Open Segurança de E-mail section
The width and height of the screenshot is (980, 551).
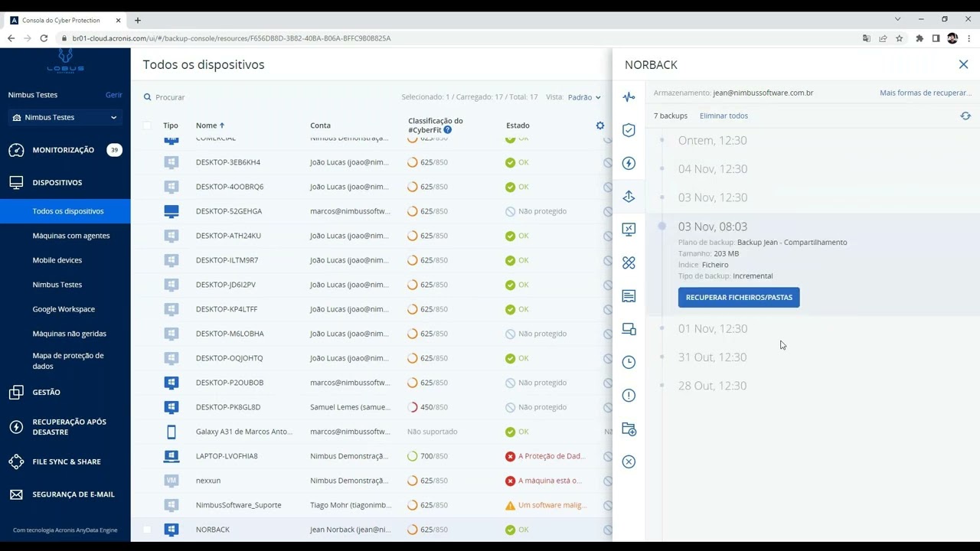point(65,494)
